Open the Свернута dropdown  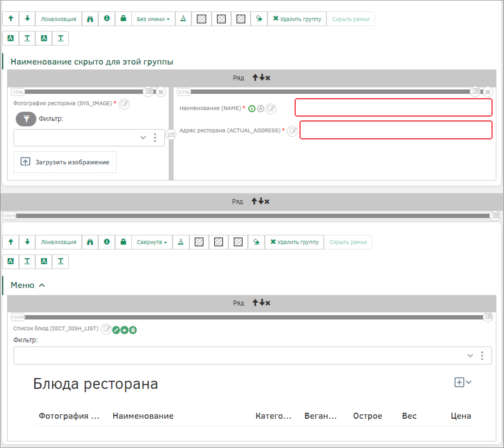click(x=152, y=242)
